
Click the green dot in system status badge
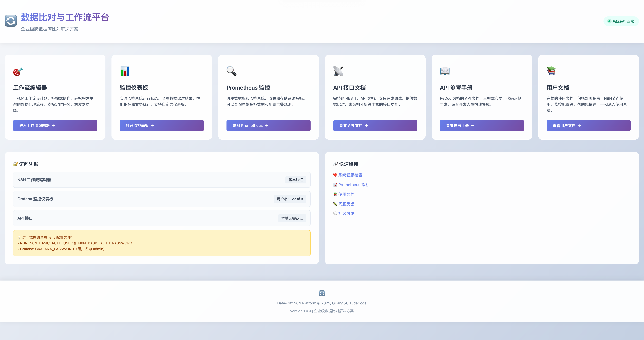tap(609, 21)
